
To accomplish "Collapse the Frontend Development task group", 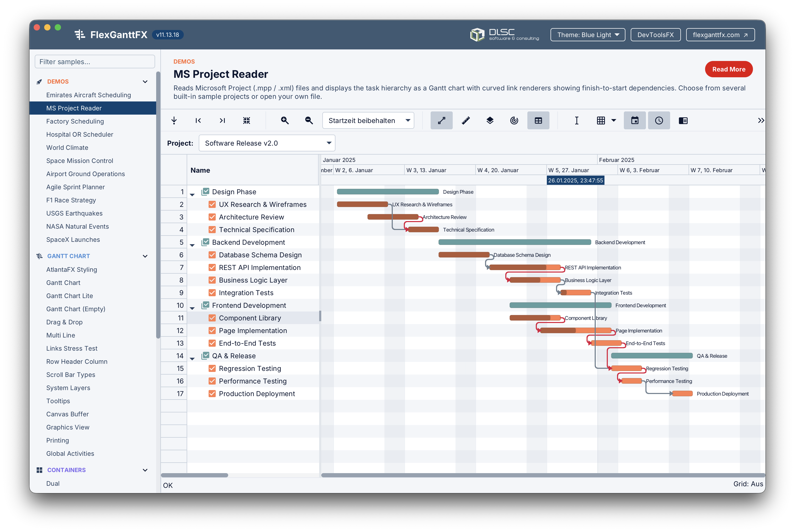I will 192,308.
